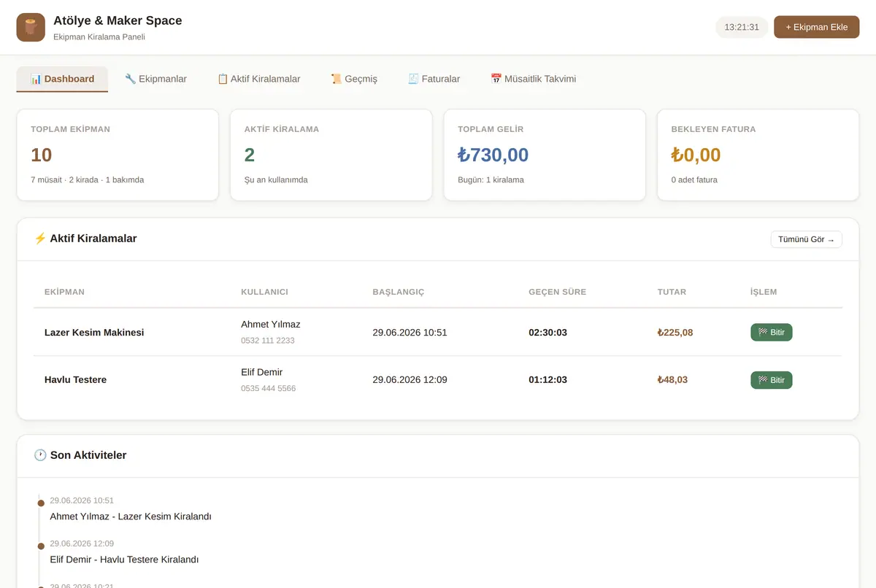Image resolution: width=876 pixels, height=588 pixels.
Task: Click the Havlu Testere equipment name
Action: tap(75, 380)
